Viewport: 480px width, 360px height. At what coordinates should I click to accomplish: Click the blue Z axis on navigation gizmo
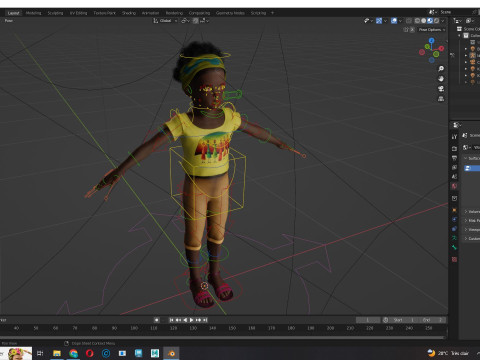pos(432,40)
